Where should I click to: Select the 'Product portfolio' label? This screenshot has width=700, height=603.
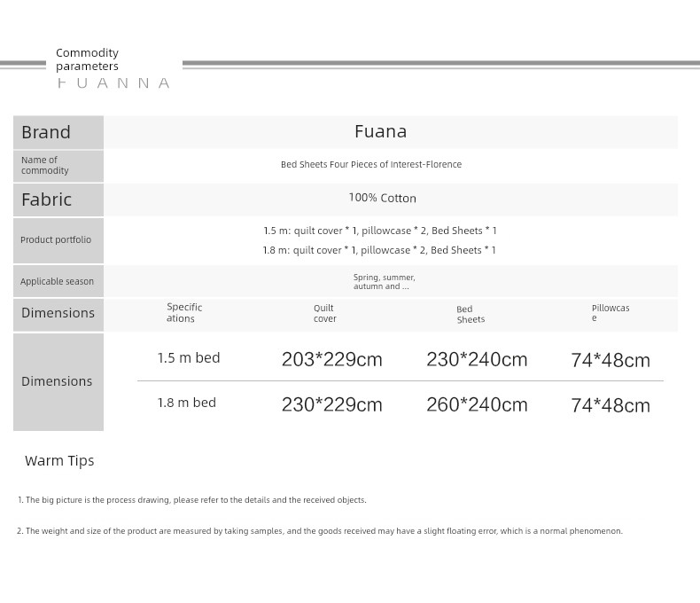click(x=56, y=239)
